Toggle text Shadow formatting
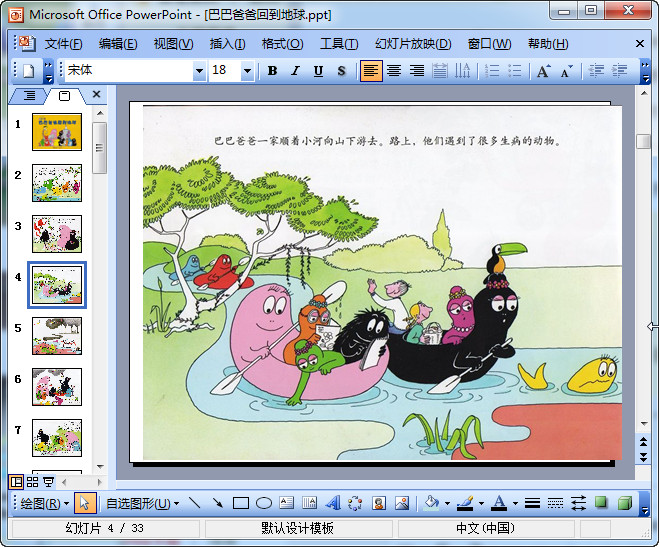 click(x=341, y=71)
